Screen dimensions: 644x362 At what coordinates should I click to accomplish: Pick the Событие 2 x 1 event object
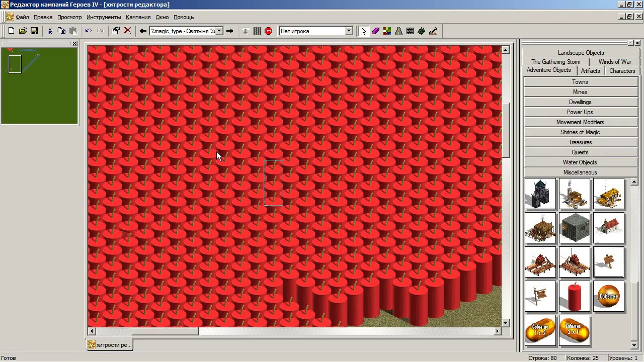(575, 330)
